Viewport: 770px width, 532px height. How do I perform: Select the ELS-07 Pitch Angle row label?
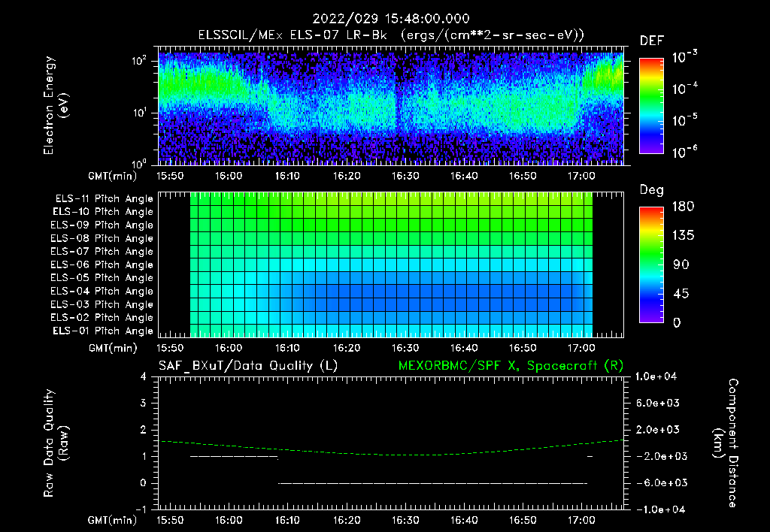click(102, 251)
